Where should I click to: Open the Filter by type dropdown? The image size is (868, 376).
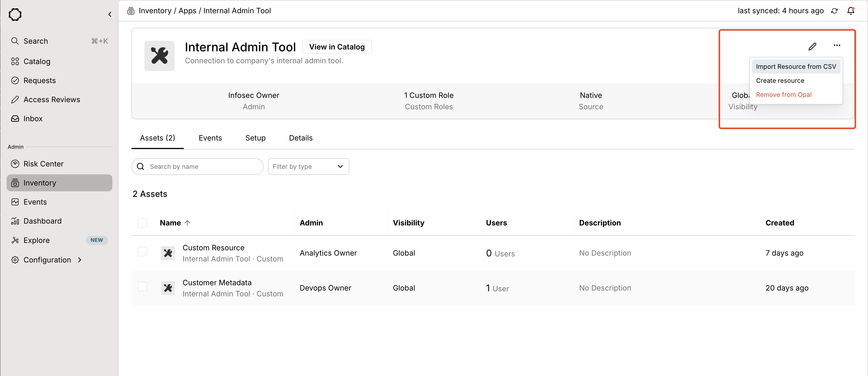pyautogui.click(x=308, y=167)
